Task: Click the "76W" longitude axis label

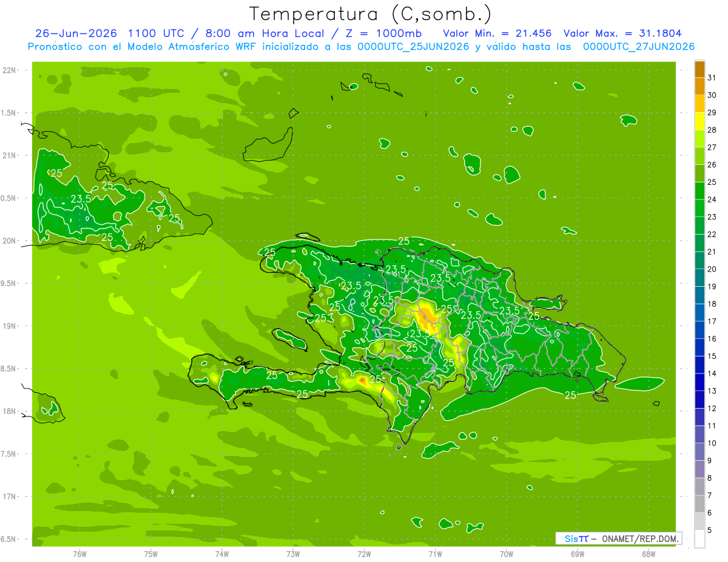Action: (x=79, y=554)
